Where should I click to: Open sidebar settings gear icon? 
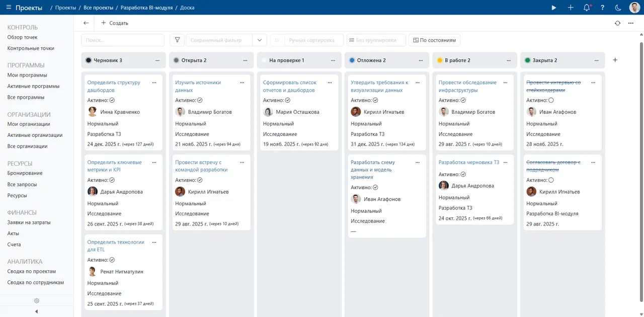click(37, 301)
